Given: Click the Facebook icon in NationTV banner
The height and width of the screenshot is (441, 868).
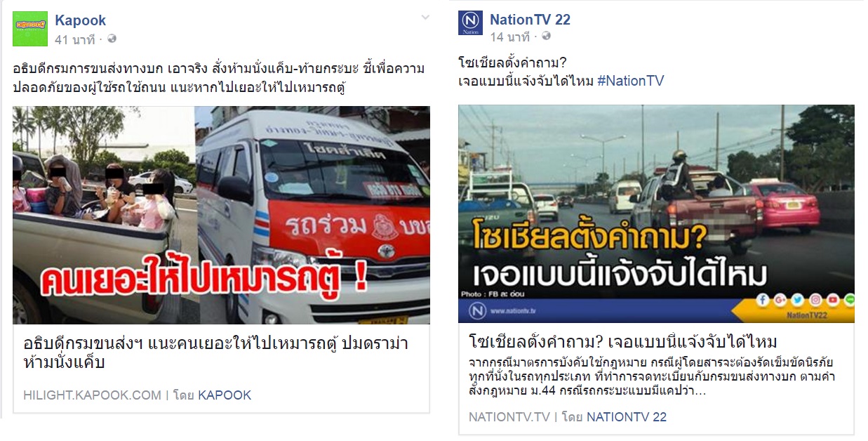Looking at the screenshot, I should pyautogui.click(x=763, y=300).
